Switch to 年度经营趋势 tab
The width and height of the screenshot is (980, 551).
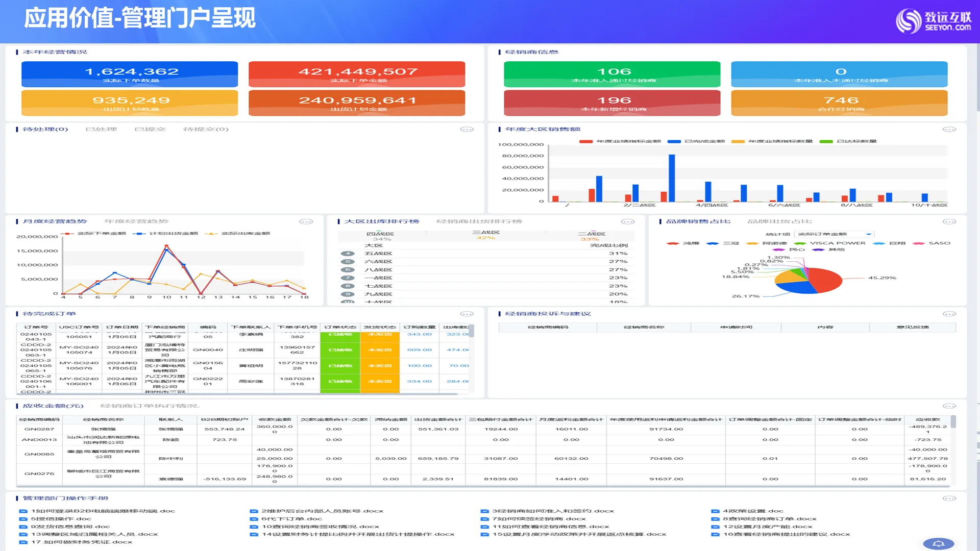[x=136, y=222]
